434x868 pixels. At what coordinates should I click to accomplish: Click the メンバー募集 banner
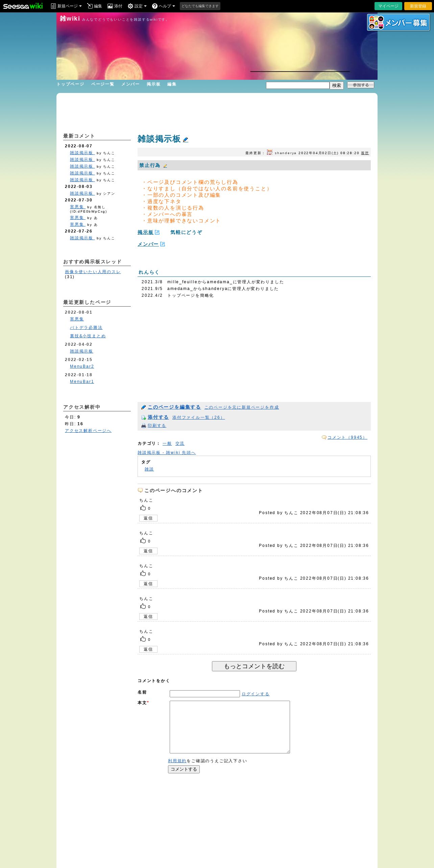click(398, 23)
